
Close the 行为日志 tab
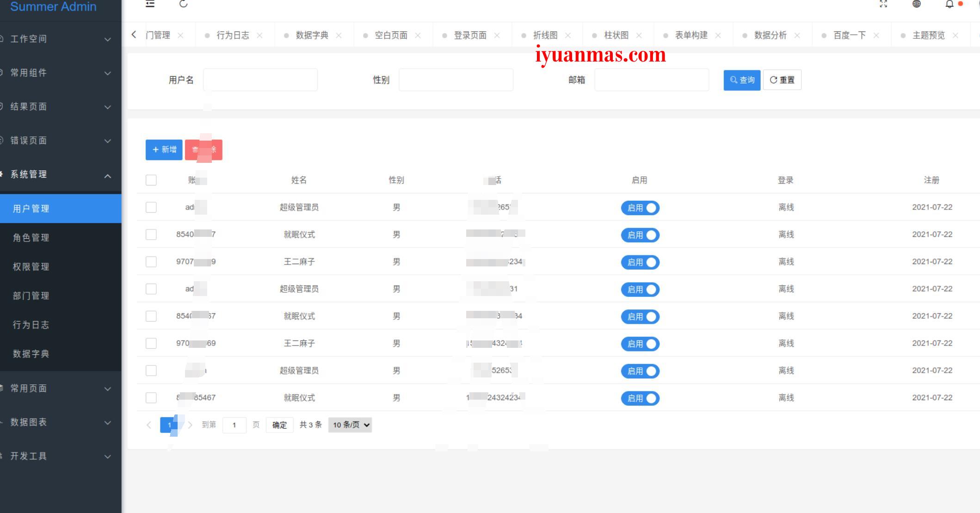[259, 36]
